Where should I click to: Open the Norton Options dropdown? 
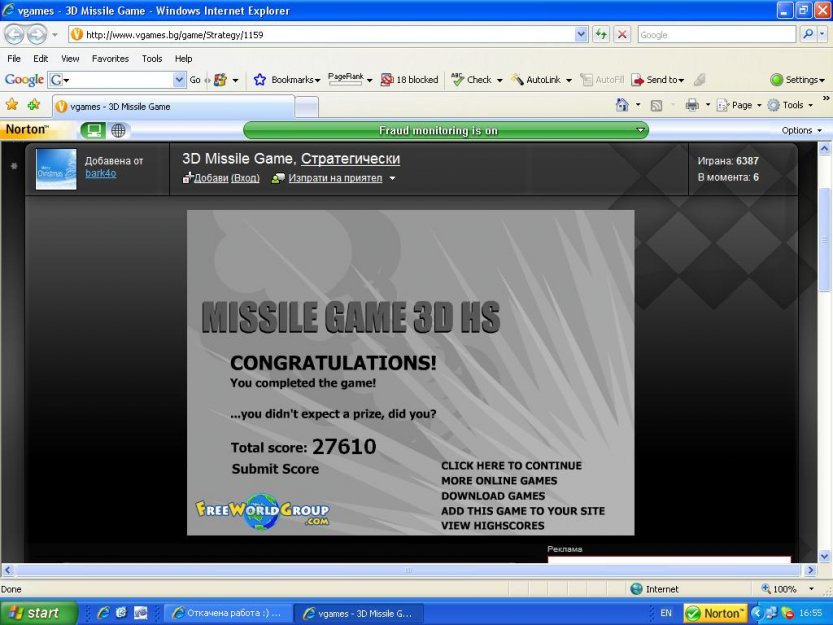coord(801,130)
